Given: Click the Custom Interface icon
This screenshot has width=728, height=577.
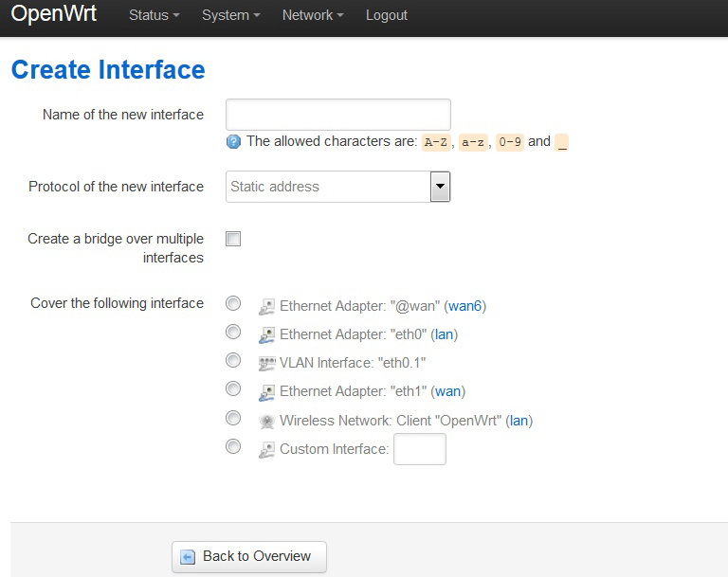Looking at the screenshot, I should point(267,449).
